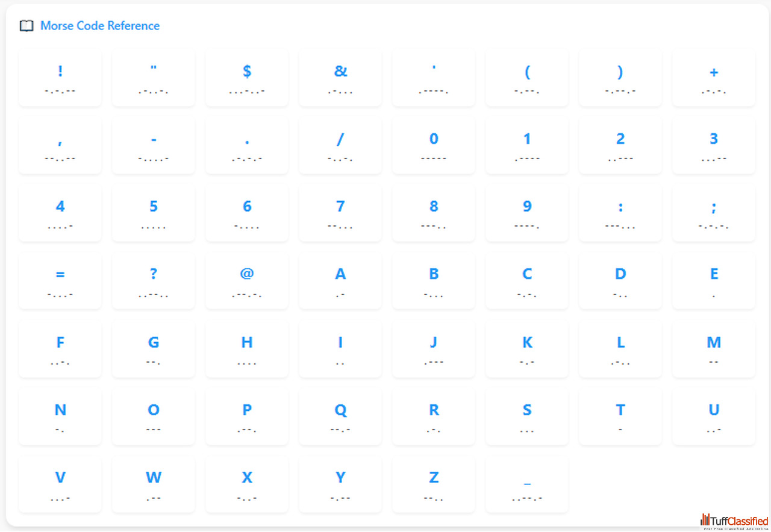The height and width of the screenshot is (532, 771).
Task: Pick the letter Y card
Action: click(340, 485)
